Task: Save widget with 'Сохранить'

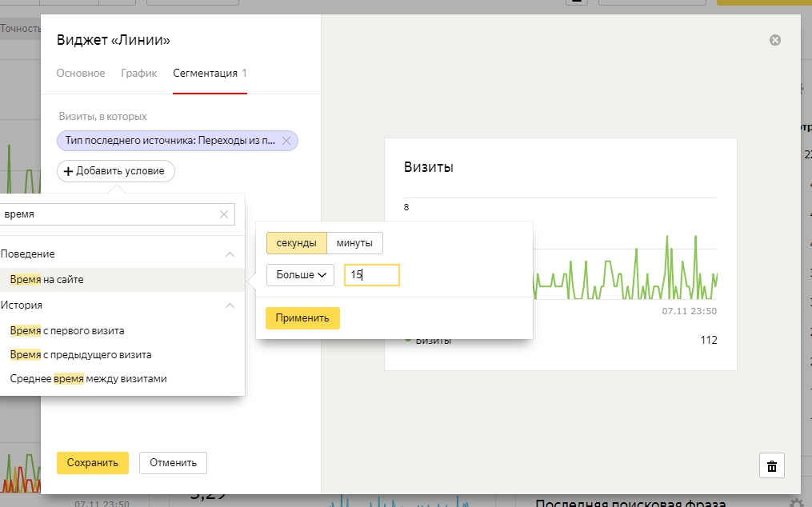Action: pyautogui.click(x=93, y=463)
